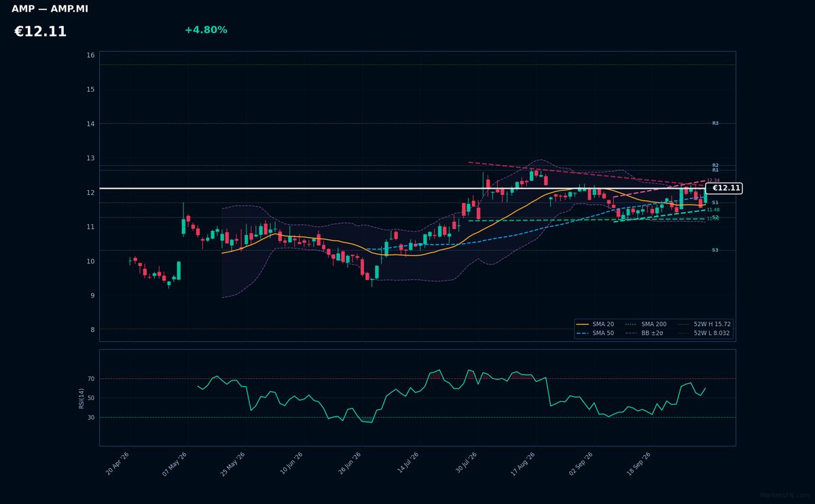Image resolution: width=815 pixels, height=504 pixels.
Task: Click the 02 Sep '26 date label
Action: pyautogui.click(x=582, y=463)
